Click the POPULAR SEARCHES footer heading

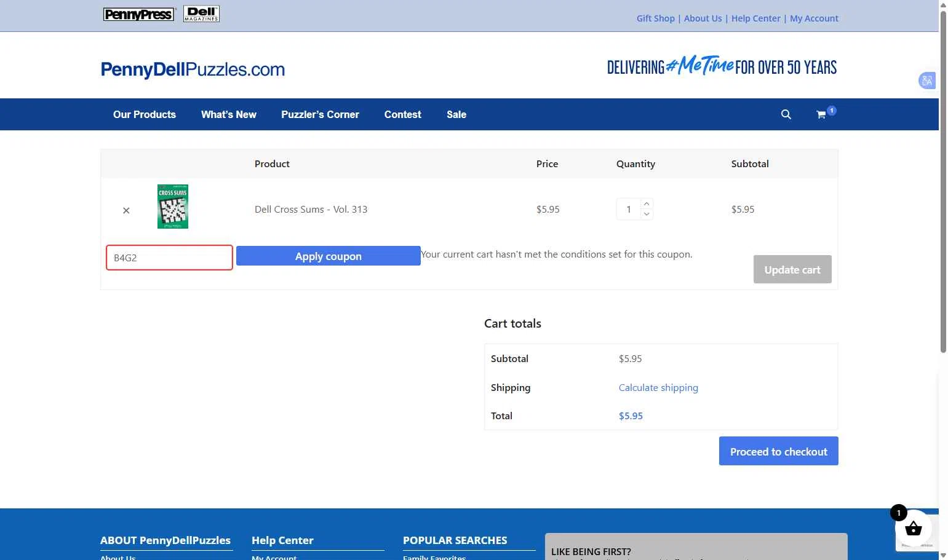pyautogui.click(x=455, y=540)
